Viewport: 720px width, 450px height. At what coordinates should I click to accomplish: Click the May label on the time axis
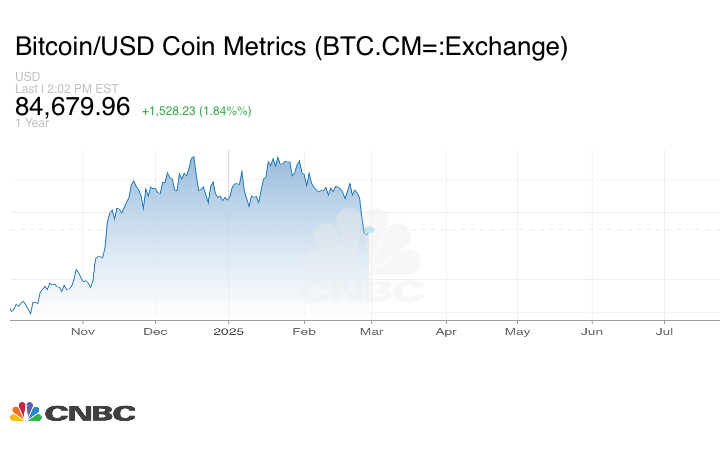click(517, 331)
